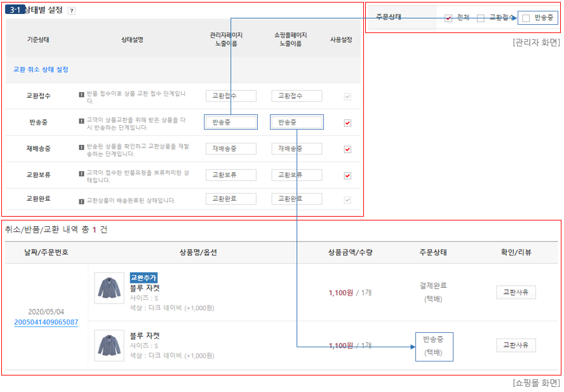Click info icon in 교환완료 row
The image size is (564, 392).
tap(81, 201)
